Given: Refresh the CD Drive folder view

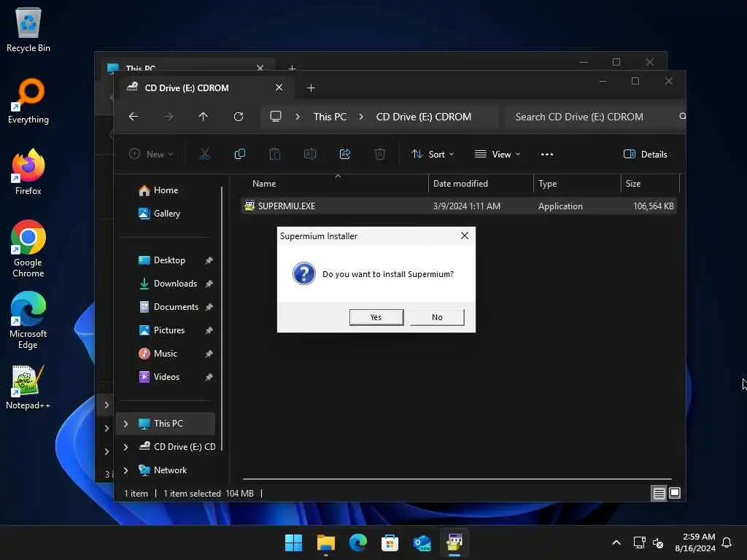Looking at the screenshot, I should [239, 117].
